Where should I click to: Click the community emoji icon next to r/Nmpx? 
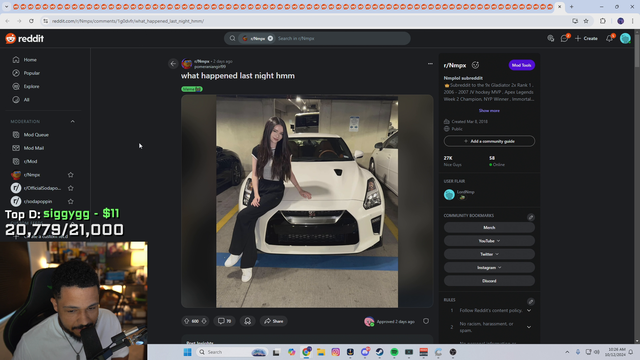[x=476, y=65]
